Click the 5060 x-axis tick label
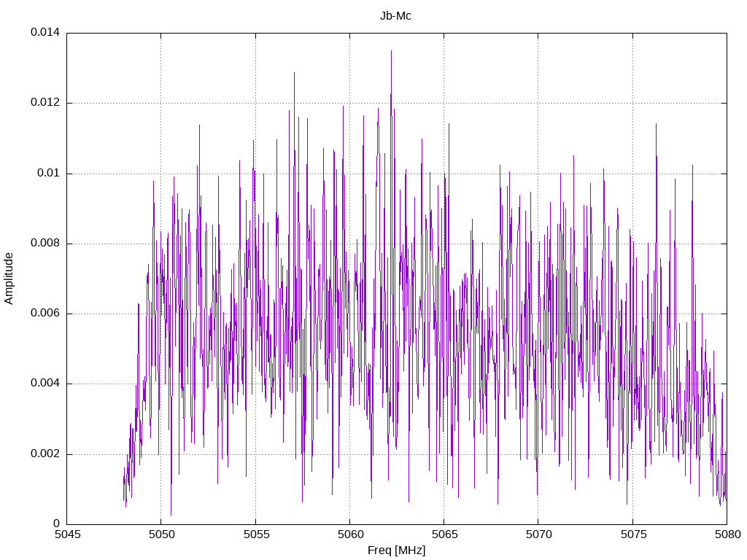The width and height of the screenshot is (747, 560). point(351,534)
